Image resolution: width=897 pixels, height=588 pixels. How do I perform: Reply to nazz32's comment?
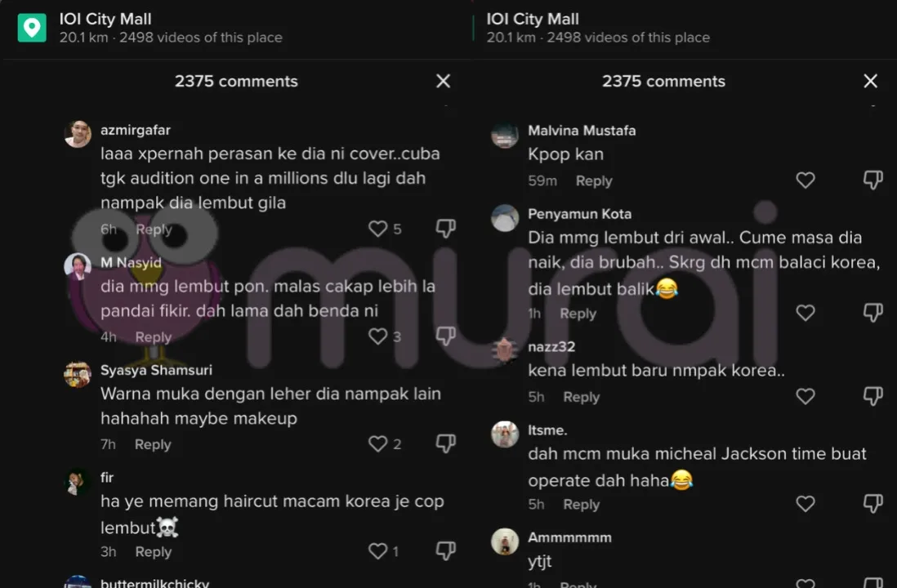tap(581, 397)
